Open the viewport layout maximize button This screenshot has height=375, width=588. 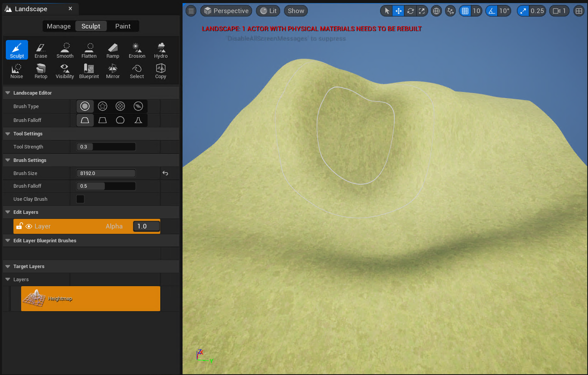point(579,11)
